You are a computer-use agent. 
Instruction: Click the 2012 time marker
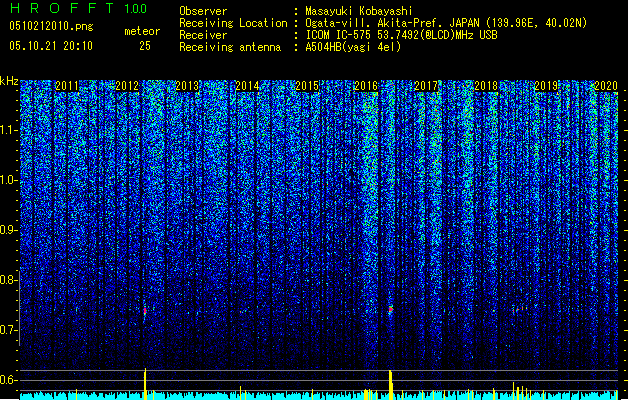127,86
